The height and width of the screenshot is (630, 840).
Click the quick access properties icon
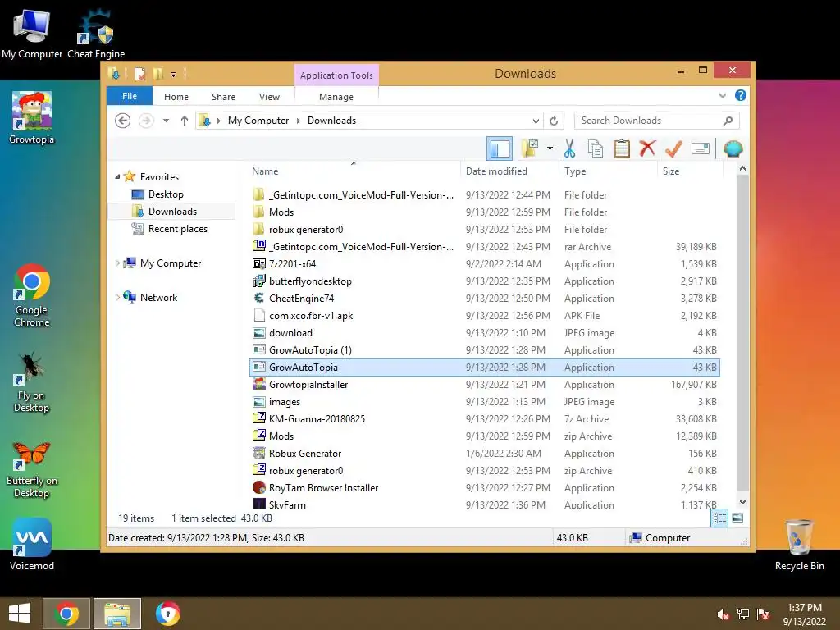click(139, 74)
